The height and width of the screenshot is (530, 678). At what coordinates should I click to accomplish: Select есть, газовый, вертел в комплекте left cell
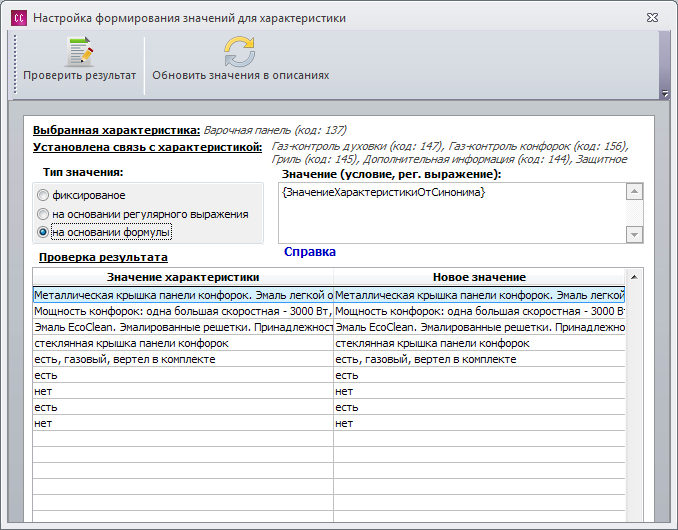(183, 359)
